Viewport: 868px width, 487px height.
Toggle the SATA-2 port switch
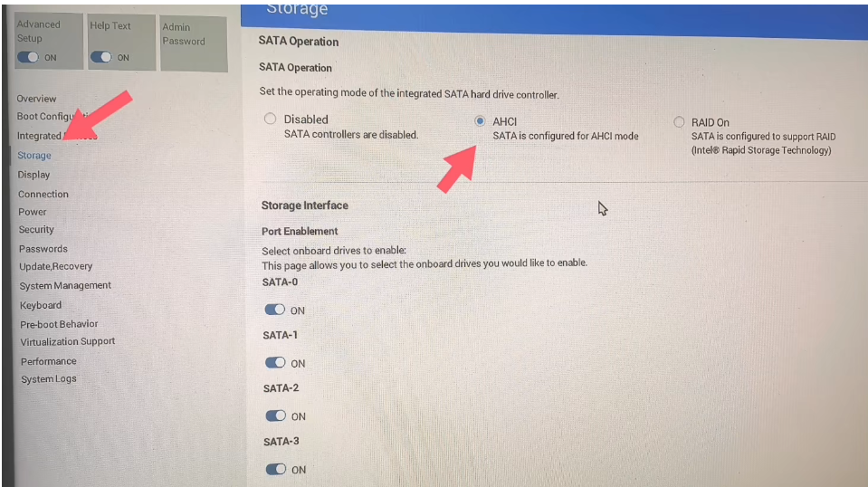(x=276, y=415)
